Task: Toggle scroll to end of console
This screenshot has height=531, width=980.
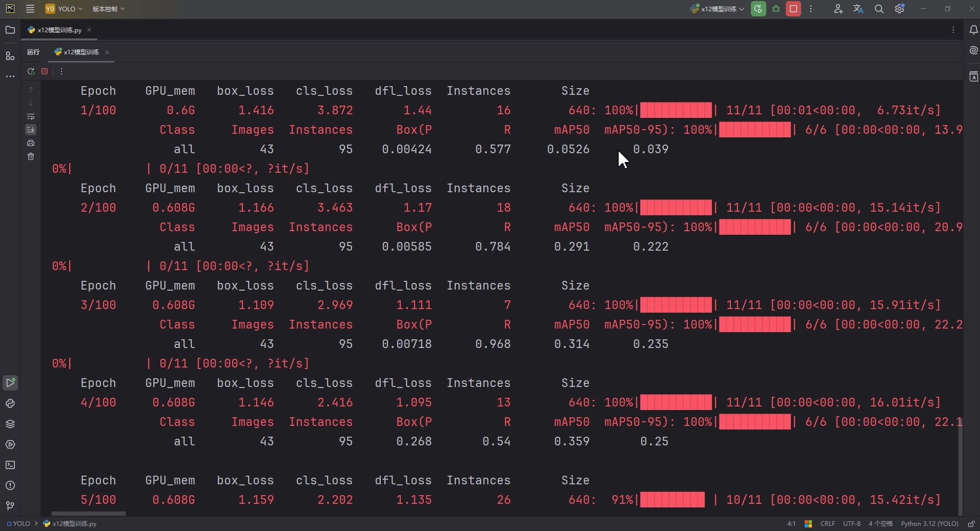Action: click(x=31, y=130)
